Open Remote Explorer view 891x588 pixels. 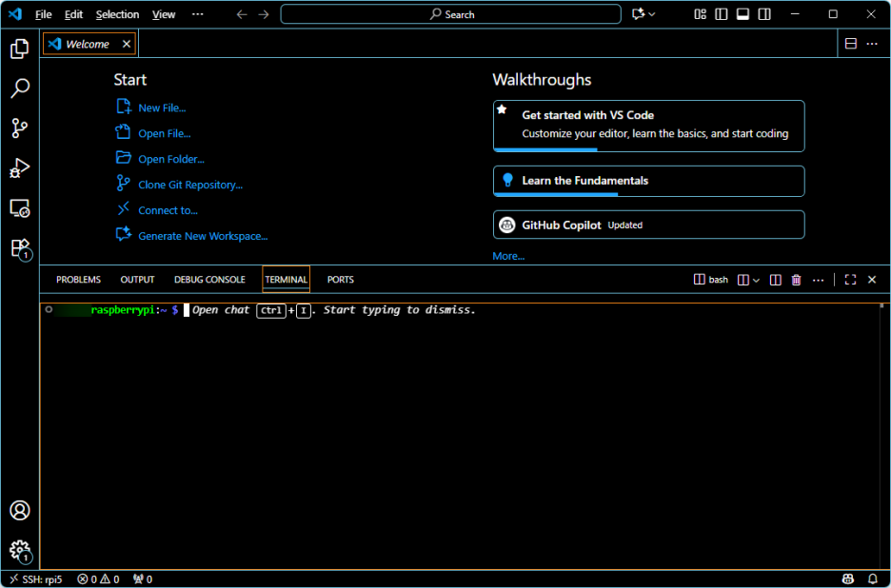point(20,208)
